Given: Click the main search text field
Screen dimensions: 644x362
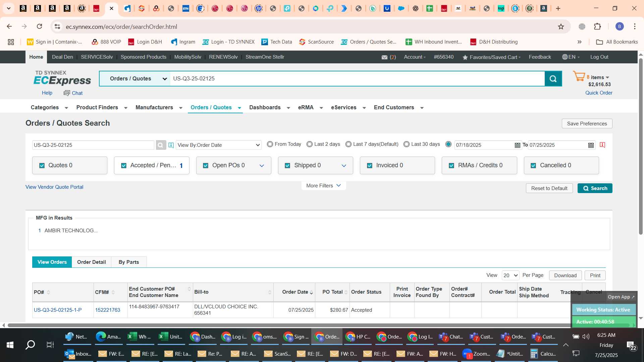Looking at the screenshot, I should (x=357, y=79).
